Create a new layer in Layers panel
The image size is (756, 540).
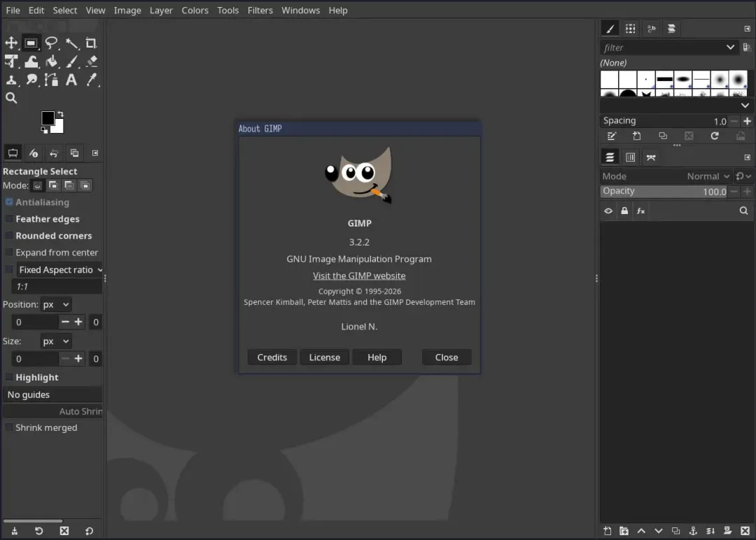click(x=607, y=531)
